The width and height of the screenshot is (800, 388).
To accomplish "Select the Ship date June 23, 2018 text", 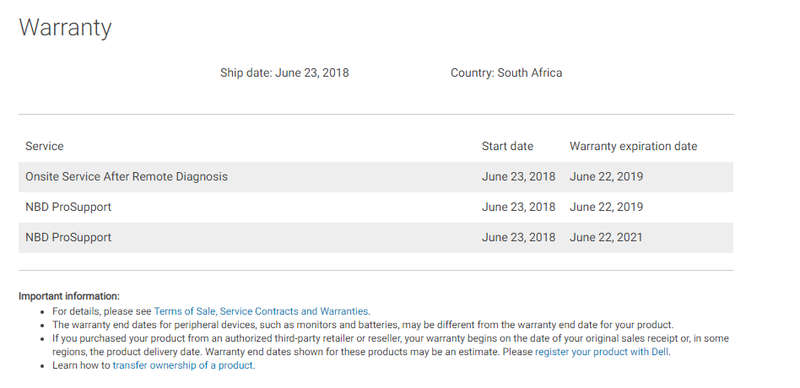I will [285, 72].
